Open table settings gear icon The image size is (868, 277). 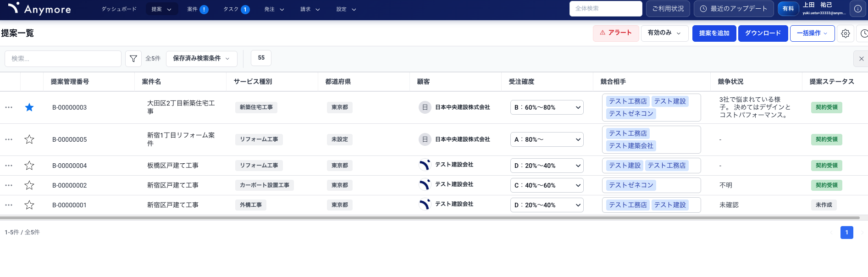[846, 33]
